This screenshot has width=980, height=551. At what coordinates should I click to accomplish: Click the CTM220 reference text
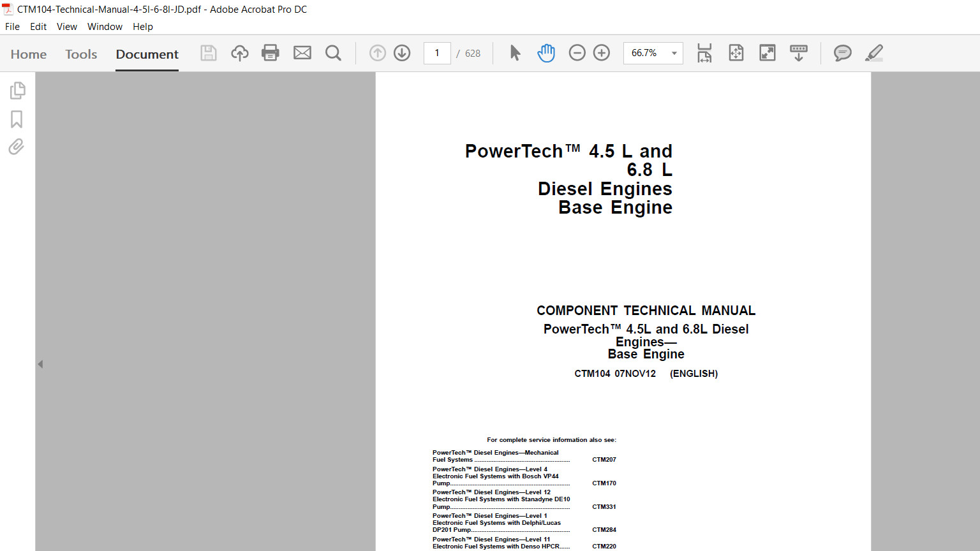click(604, 547)
